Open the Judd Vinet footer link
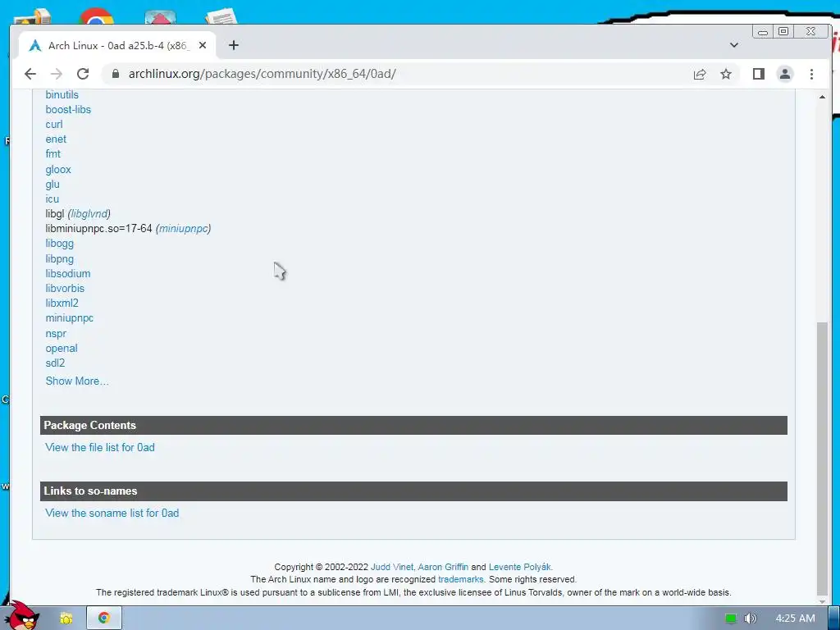The width and height of the screenshot is (840, 630). [x=391, y=567]
